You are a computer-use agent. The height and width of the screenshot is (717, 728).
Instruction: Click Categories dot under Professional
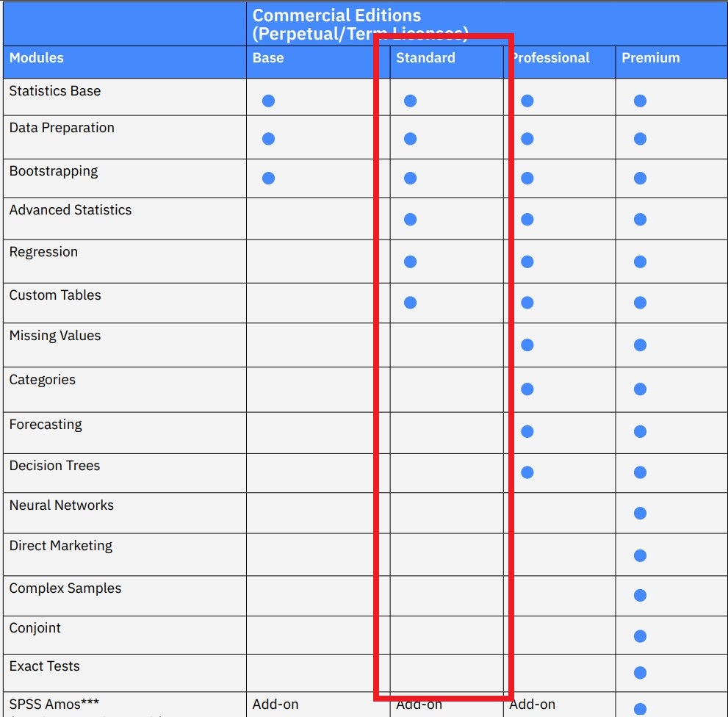click(527, 389)
